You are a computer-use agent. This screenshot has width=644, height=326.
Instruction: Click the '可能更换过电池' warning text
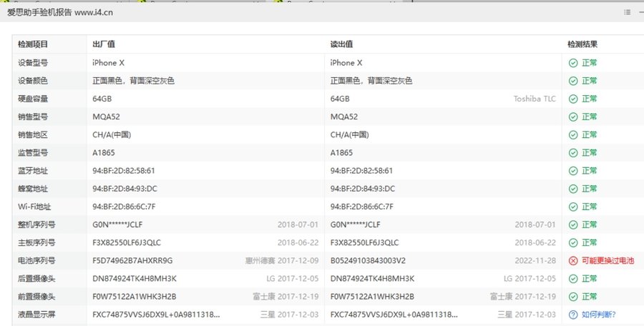[x=608, y=260]
